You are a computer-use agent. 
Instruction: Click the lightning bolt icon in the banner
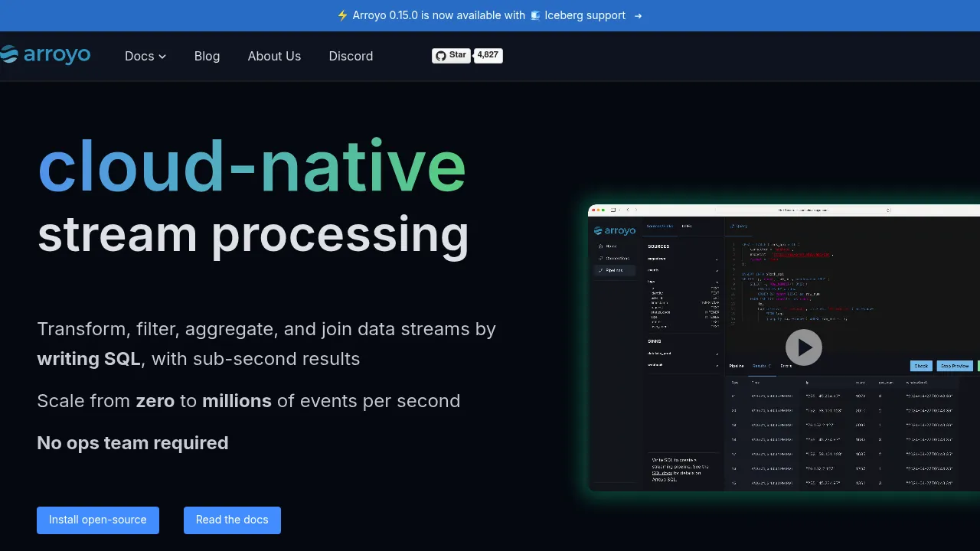pyautogui.click(x=342, y=15)
